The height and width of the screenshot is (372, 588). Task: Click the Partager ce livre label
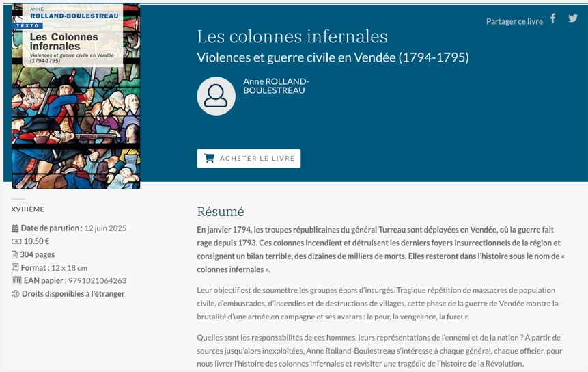click(514, 21)
